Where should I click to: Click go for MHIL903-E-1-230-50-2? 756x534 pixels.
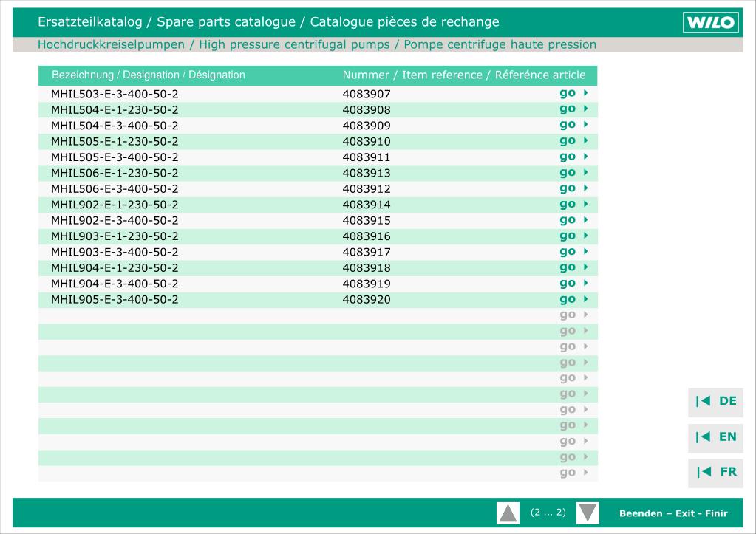573,236
